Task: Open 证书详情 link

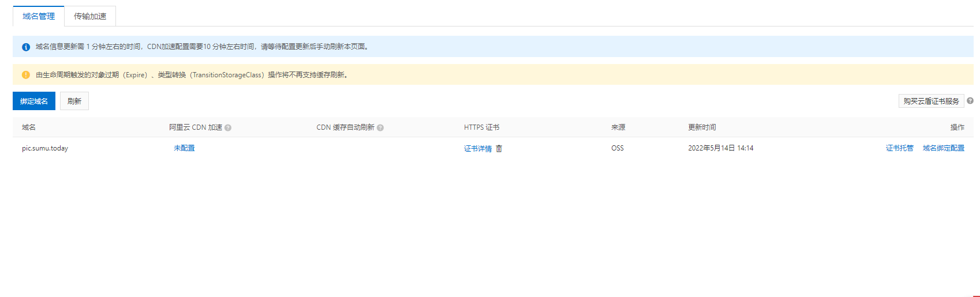Action: (x=478, y=149)
